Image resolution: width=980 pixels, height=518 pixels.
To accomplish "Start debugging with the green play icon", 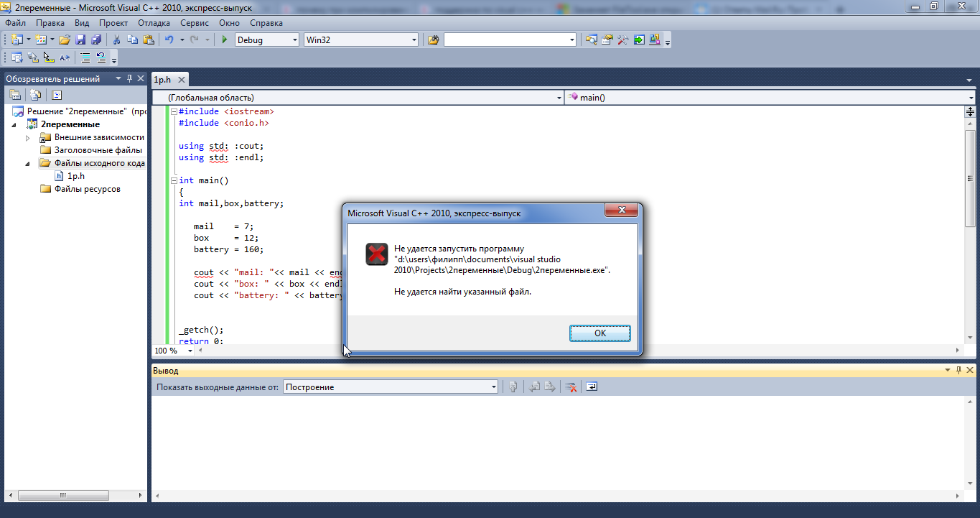I will pos(225,40).
